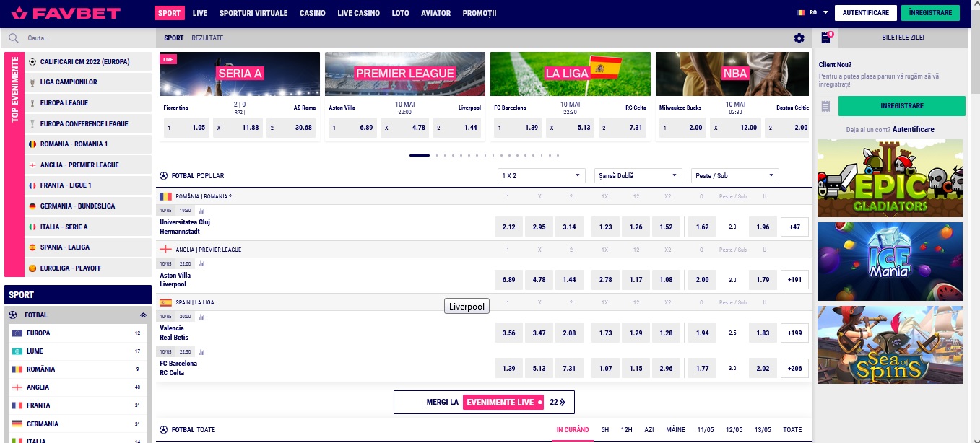Open statistics icon for Valencia match
This screenshot has width=980, height=443.
[201, 317]
